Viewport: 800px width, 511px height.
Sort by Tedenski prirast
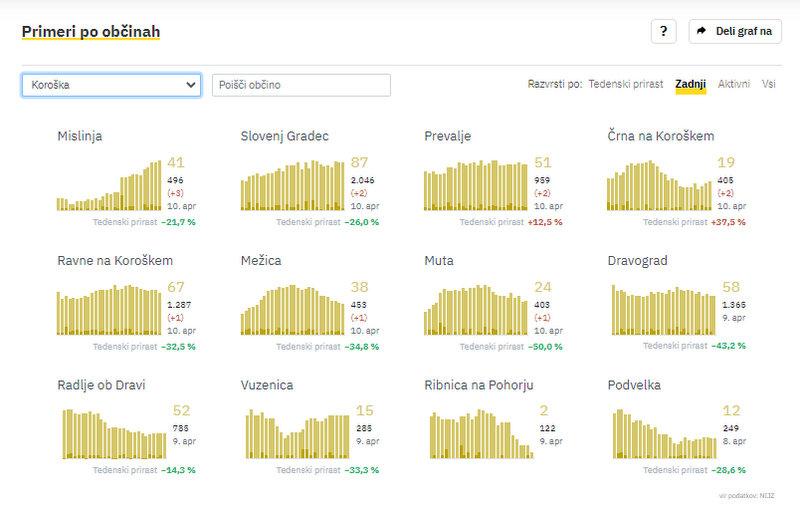625,85
